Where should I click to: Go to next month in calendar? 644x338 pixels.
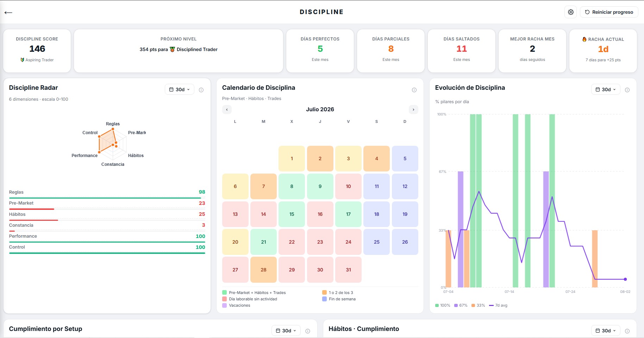(413, 109)
